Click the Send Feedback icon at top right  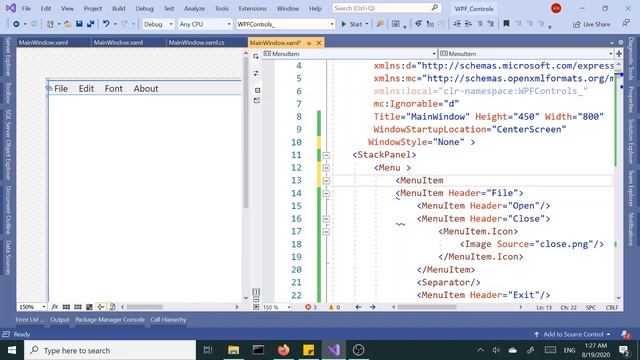626,24
